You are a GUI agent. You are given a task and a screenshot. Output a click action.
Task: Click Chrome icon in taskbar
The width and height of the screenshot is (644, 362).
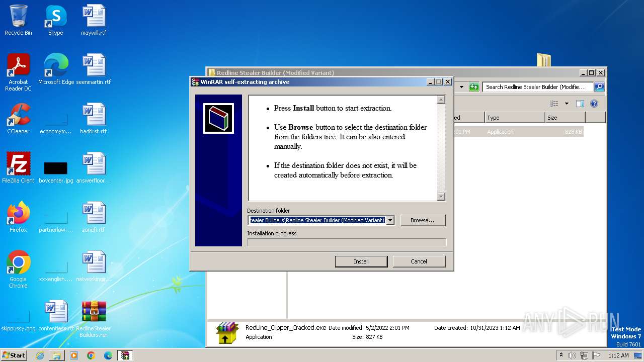[x=91, y=355]
